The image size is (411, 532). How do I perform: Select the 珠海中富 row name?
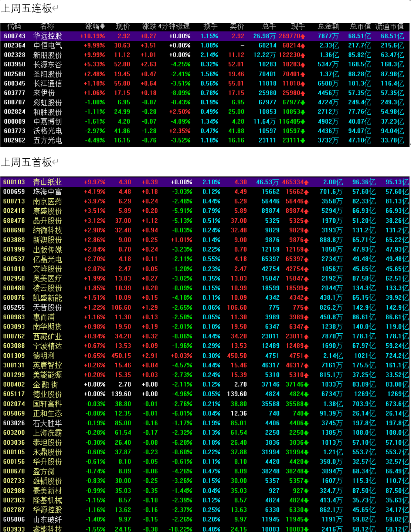click(47, 192)
